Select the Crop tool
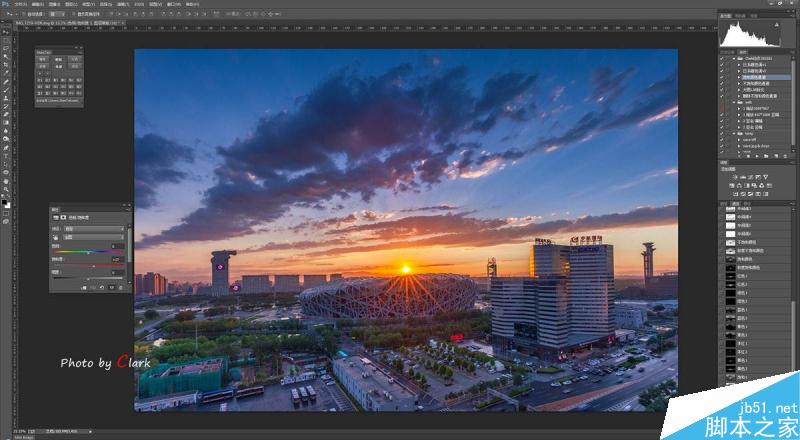 (6, 64)
